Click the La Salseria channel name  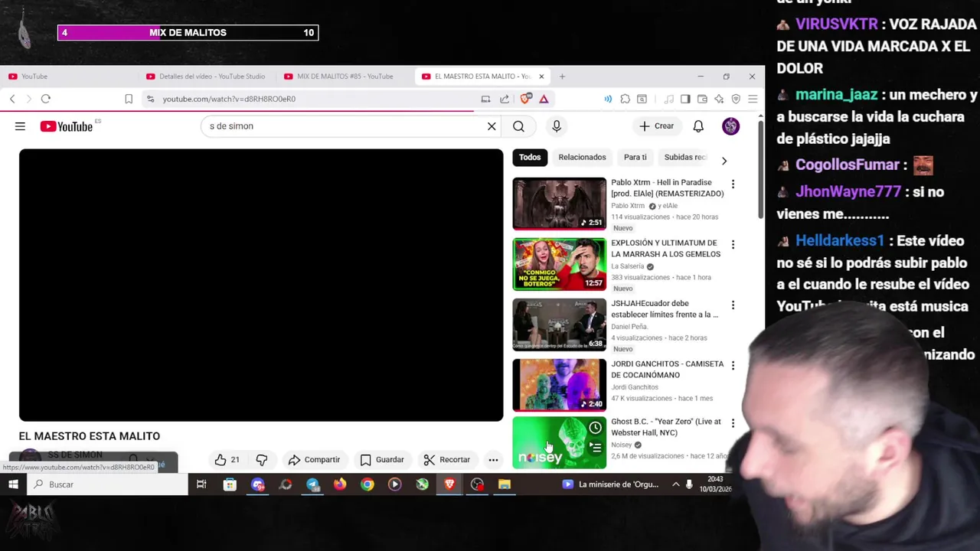[628, 266]
